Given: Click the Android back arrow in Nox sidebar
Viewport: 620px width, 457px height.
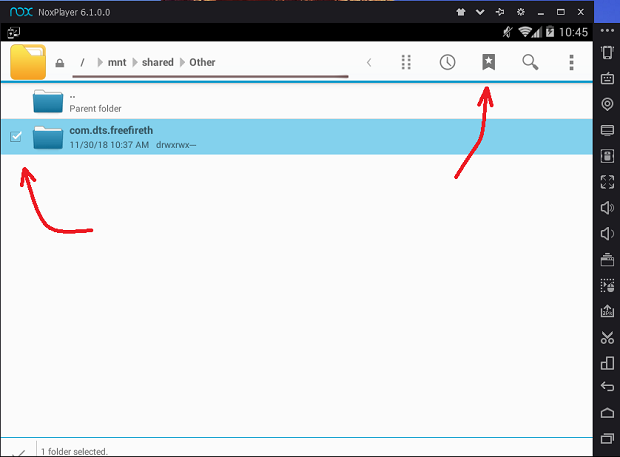Looking at the screenshot, I should (x=607, y=386).
